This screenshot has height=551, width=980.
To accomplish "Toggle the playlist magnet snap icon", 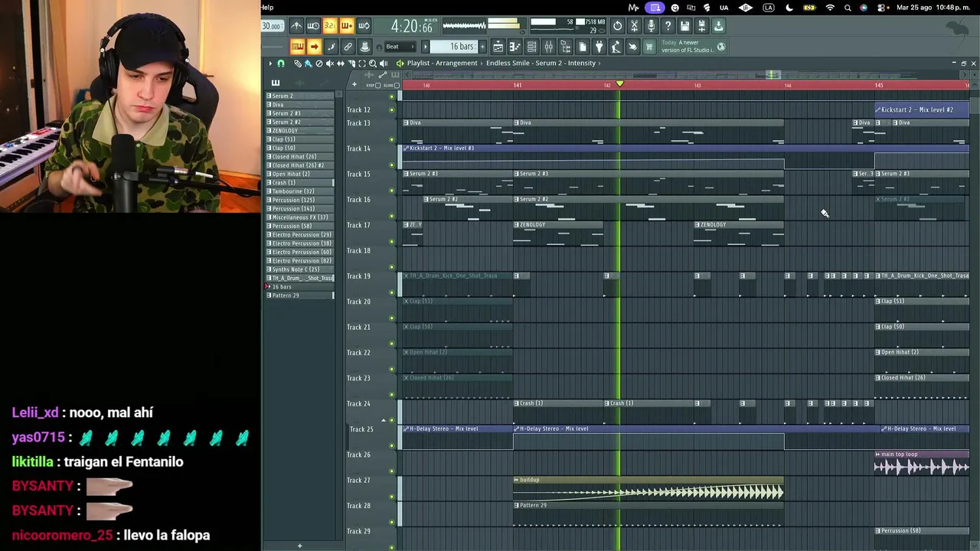I will coord(281,64).
